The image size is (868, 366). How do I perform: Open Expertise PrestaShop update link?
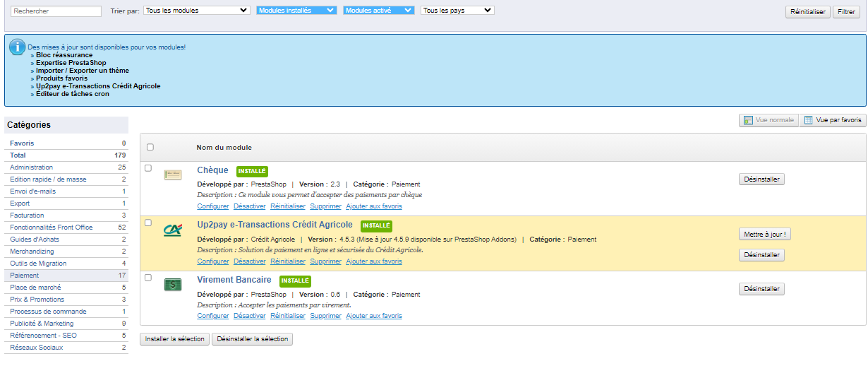pos(71,63)
